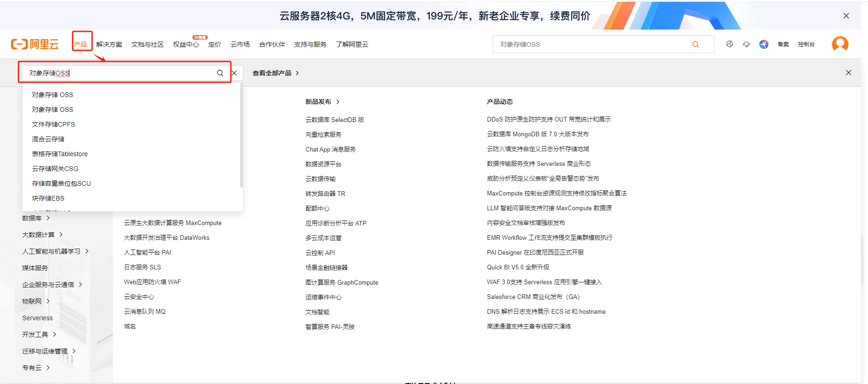Click the orange search icon in top search box
The image size is (868, 384).
(695, 44)
